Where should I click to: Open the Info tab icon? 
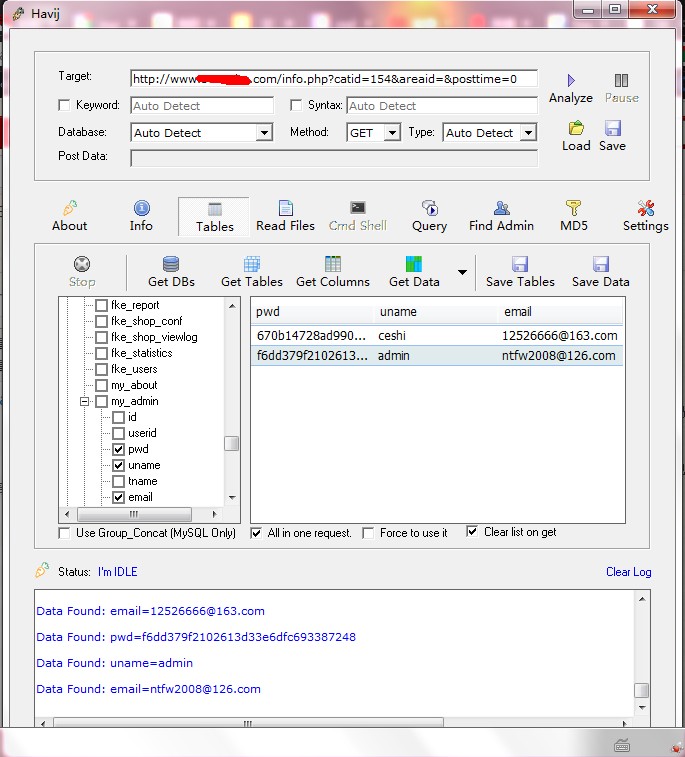[x=141, y=208]
